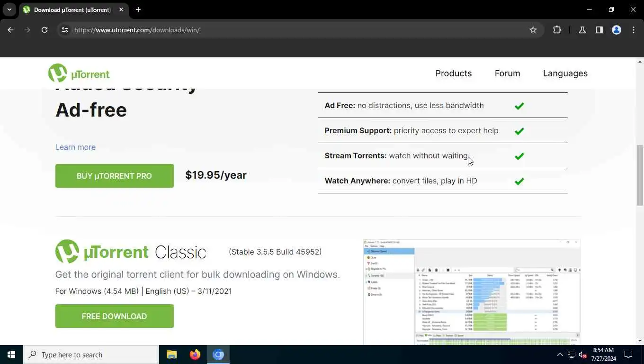The width and height of the screenshot is (644, 364).
Task: Click the Stream Torrents feature text
Action: click(x=396, y=155)
